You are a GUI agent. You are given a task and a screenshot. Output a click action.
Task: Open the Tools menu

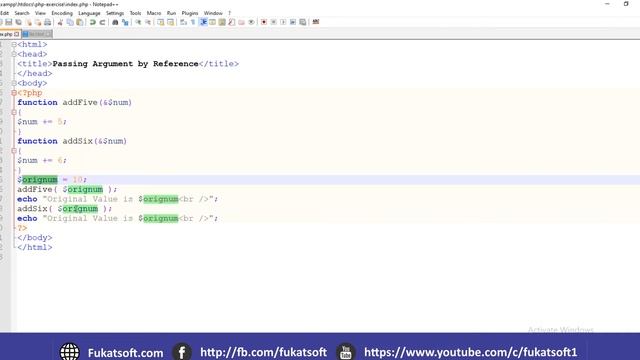[135, 13]
